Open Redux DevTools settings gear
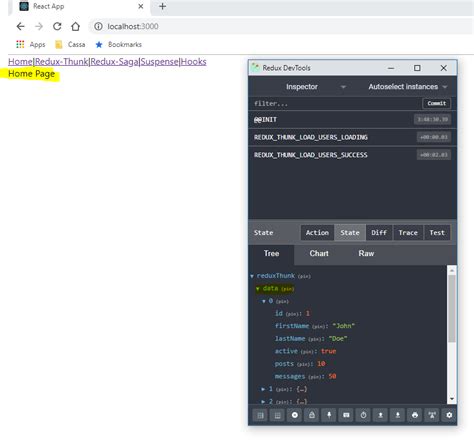474x443 pixels. pos(449,415)
